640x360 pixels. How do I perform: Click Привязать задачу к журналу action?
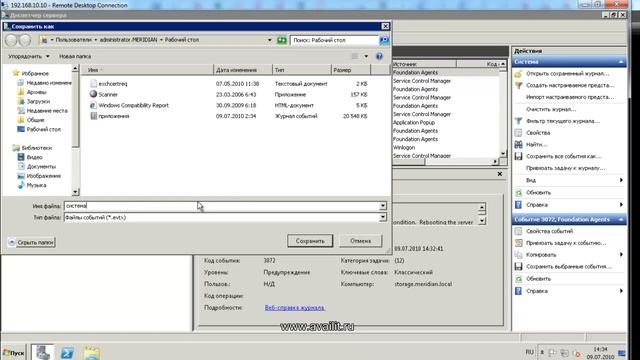click(x=565, y=168)
